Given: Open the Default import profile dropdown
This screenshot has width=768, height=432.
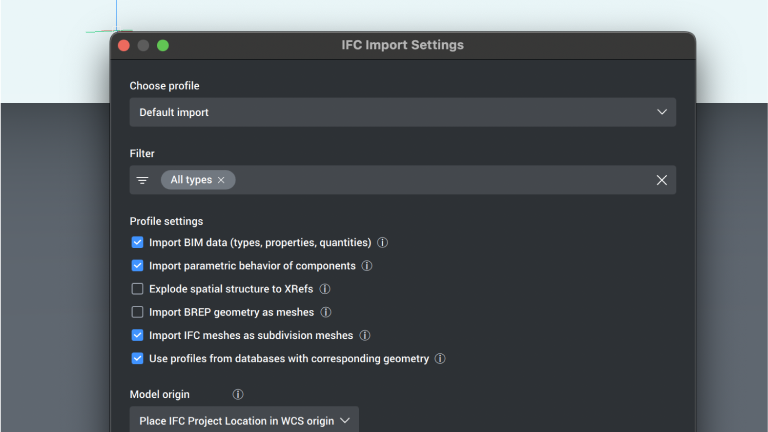Looking at the screenshot, I should tap(402, 112).
